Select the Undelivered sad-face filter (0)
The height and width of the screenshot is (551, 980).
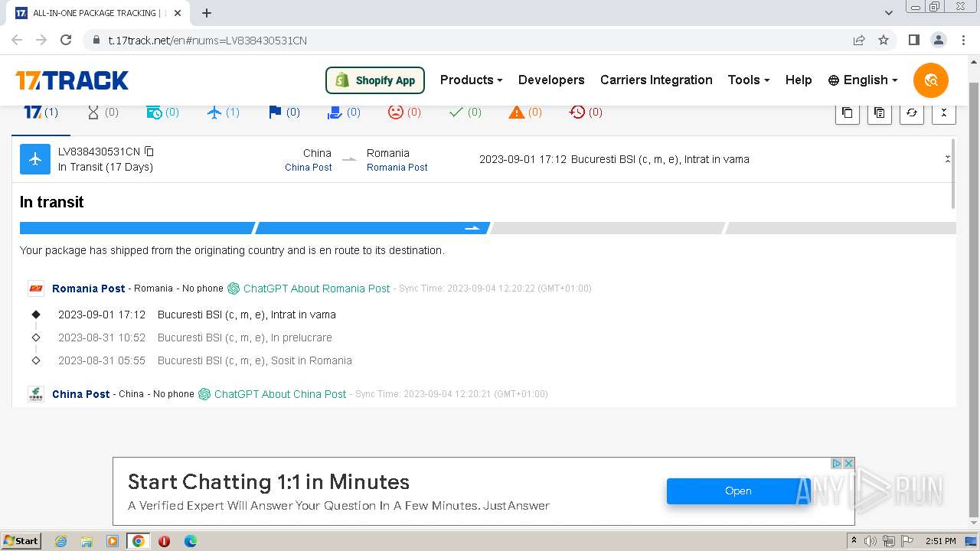coord(404,112)
